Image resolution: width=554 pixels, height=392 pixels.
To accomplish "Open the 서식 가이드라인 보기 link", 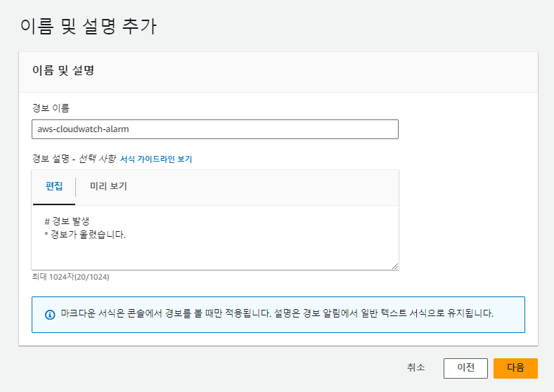I will (x=156, y=159).
